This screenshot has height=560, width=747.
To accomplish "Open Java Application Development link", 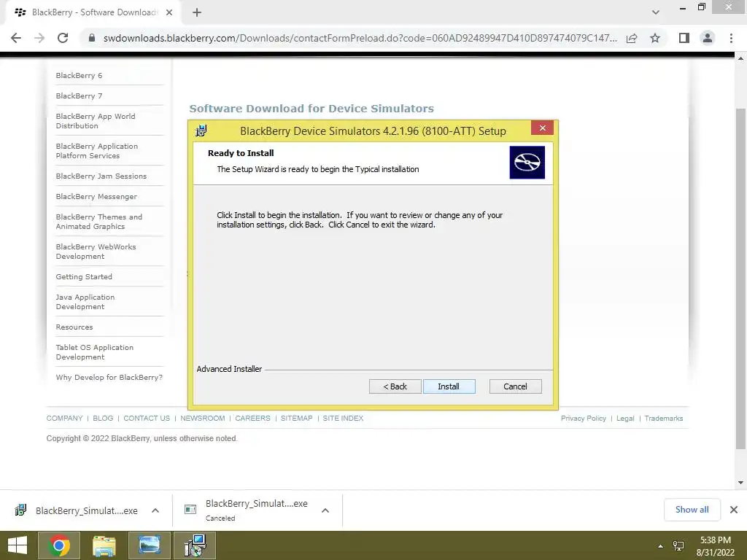I will coord(85,302).
